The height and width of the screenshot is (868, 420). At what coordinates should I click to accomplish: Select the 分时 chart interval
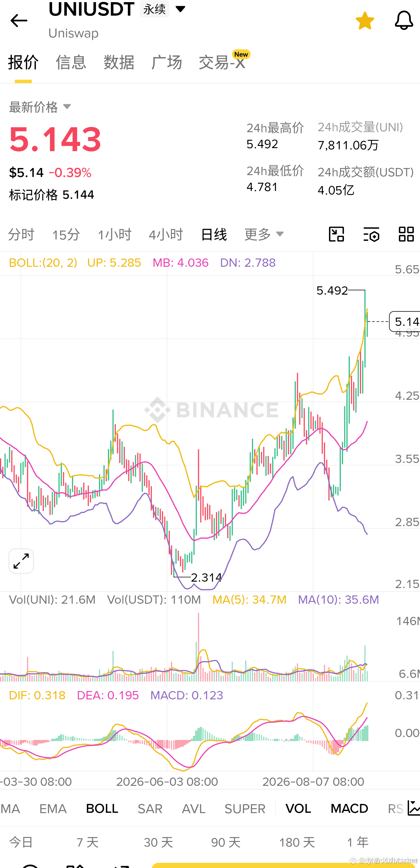[x=21, y=234]
